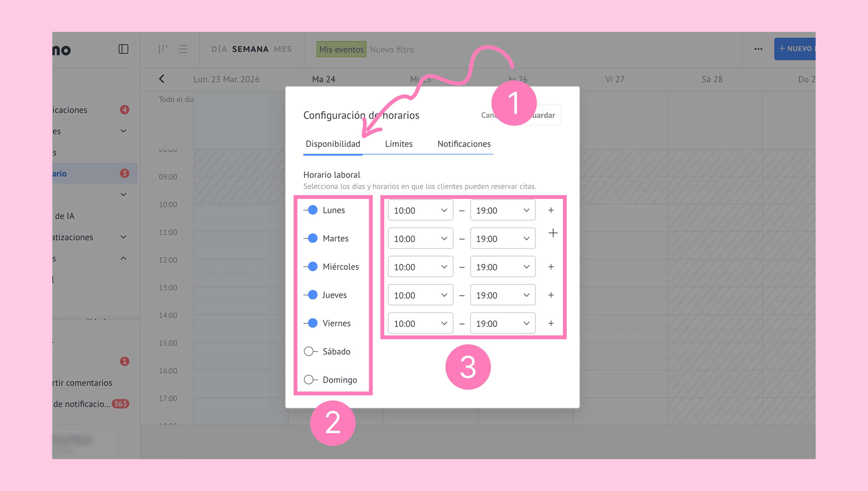The width and height of the screenshot is (868, 491).
Task: Add time slot for Miércoles
Action: 551,267
